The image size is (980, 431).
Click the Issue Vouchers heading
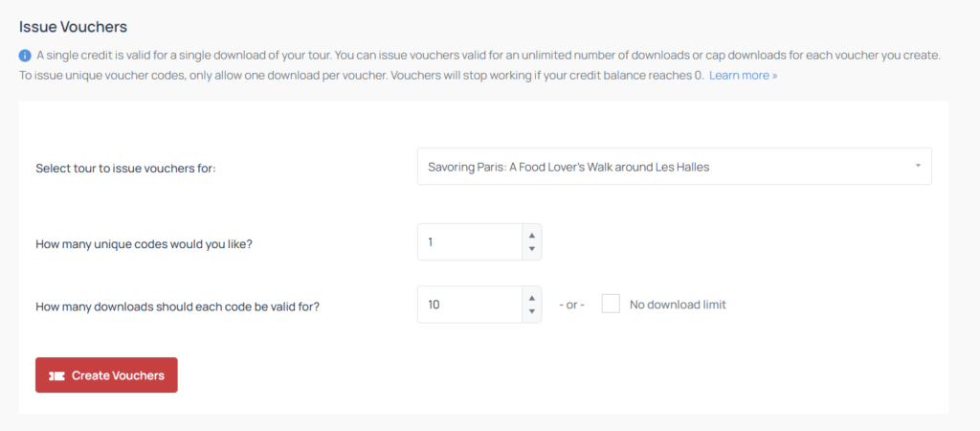pos(73,27)
